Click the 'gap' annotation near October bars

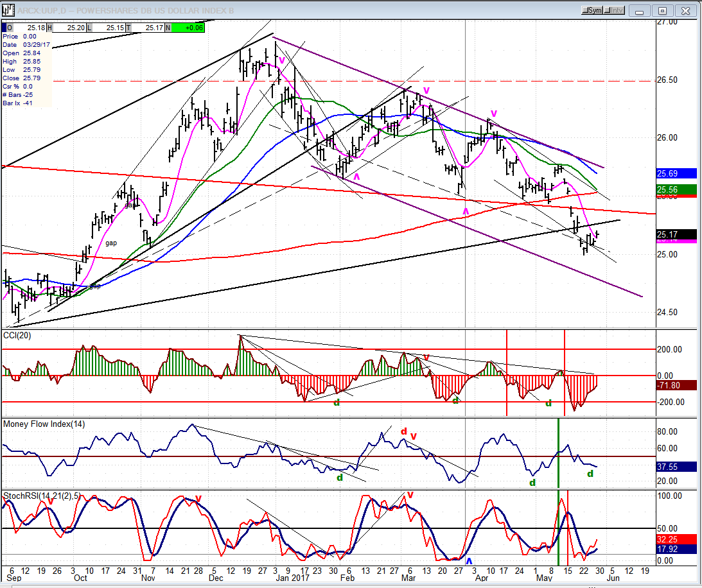(x=112, y=243)
